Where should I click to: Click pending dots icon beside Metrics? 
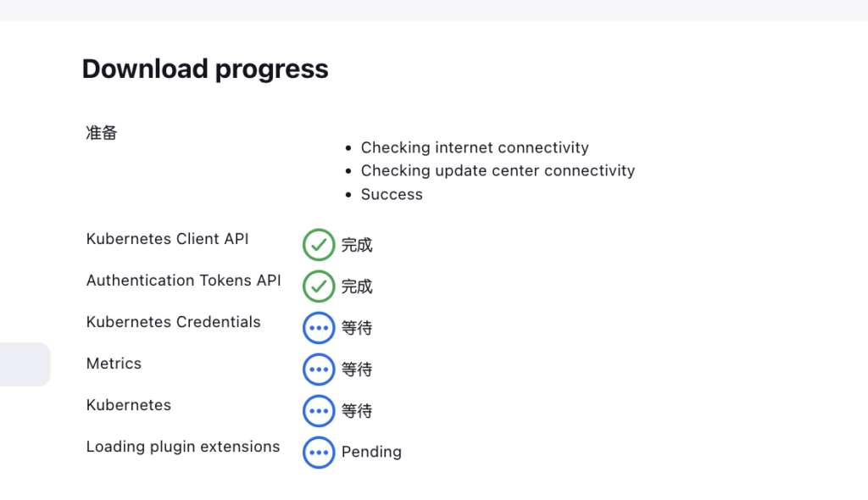pyautogui.click(x=319, y=369)
